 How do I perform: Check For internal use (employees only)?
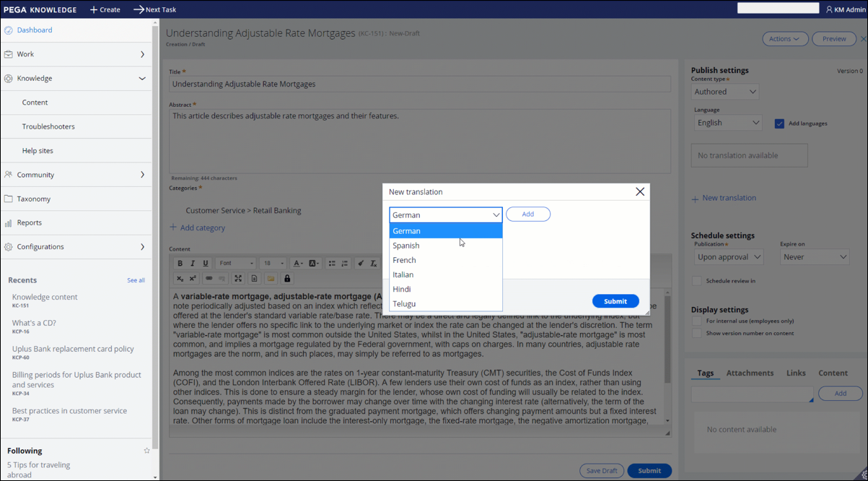[697, 321]
